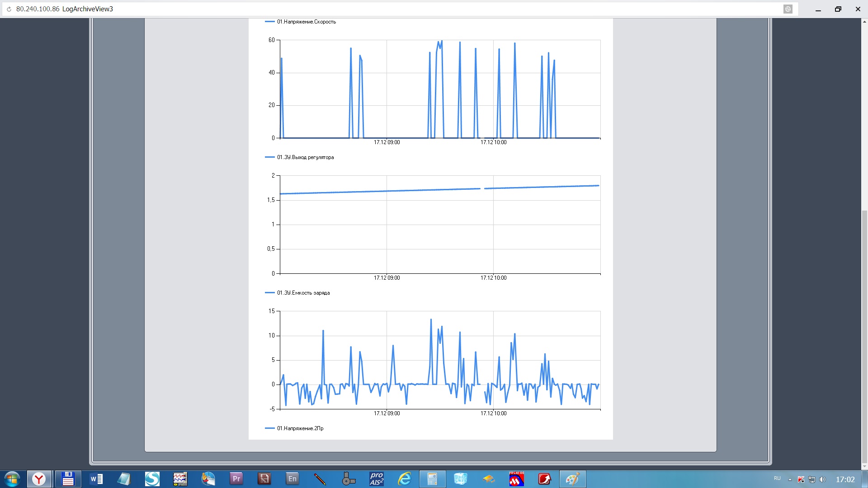Open Paint palette icon in taskbar

pos(572,479)
